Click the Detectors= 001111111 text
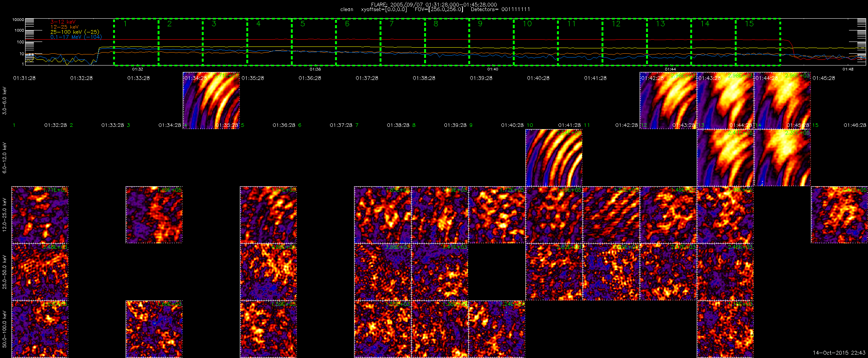Viewport: 868px width, 358px height. [500, 9]
